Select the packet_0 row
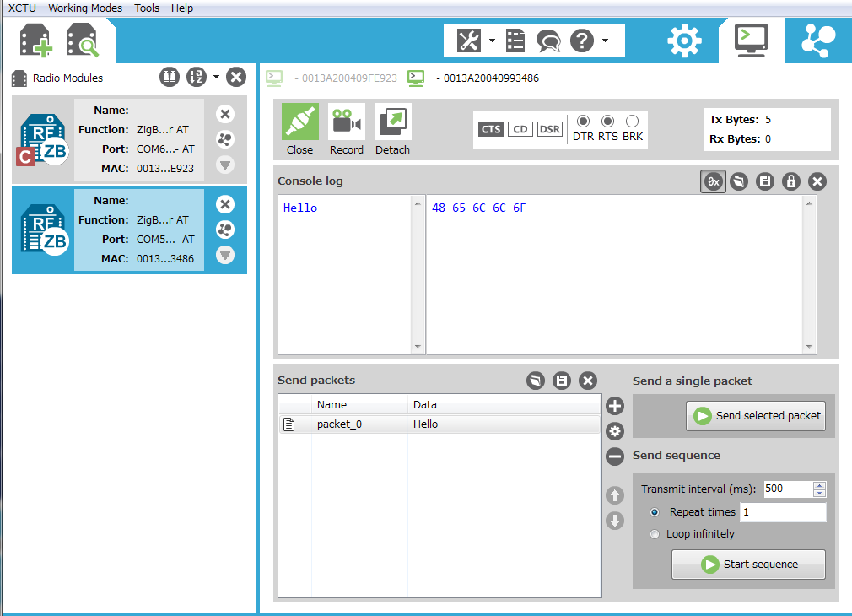852x616 pixels. [439, 424]
